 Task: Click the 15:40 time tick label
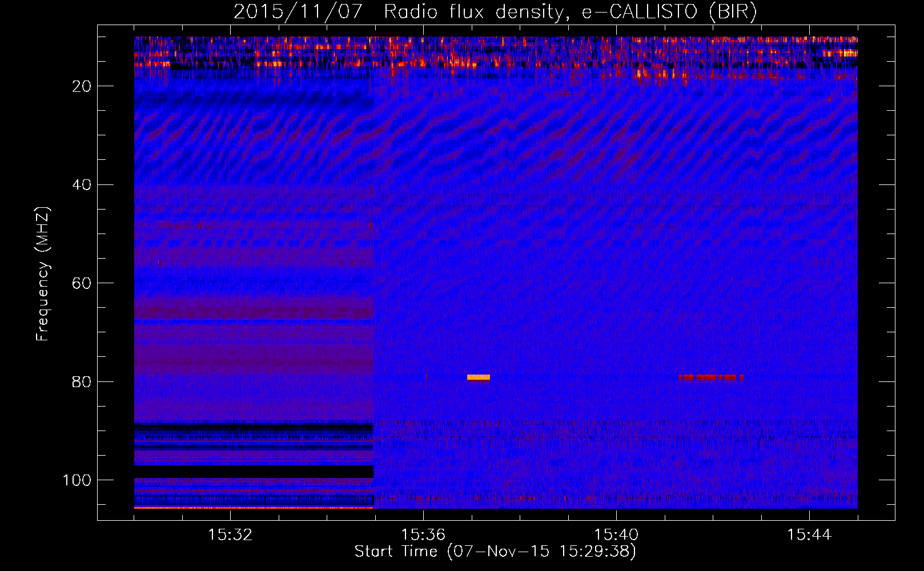pyautogui.click(x=616, y=534)
